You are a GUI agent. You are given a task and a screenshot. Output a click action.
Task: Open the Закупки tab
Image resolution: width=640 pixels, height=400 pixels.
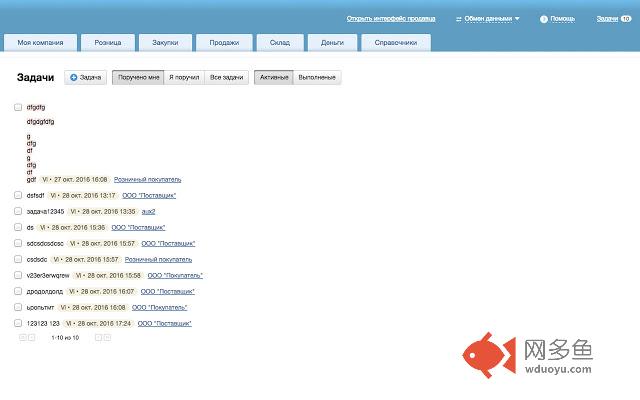point(165,42)
